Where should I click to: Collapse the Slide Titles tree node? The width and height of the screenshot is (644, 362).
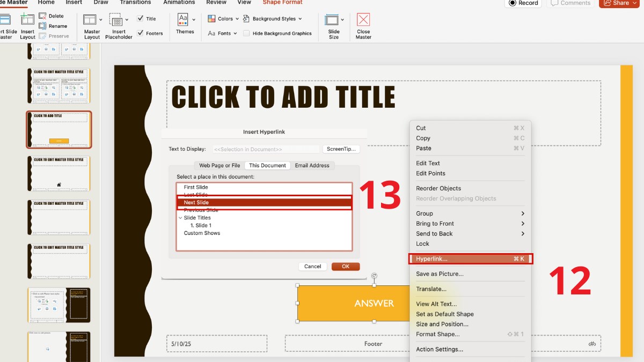[180, 218]
